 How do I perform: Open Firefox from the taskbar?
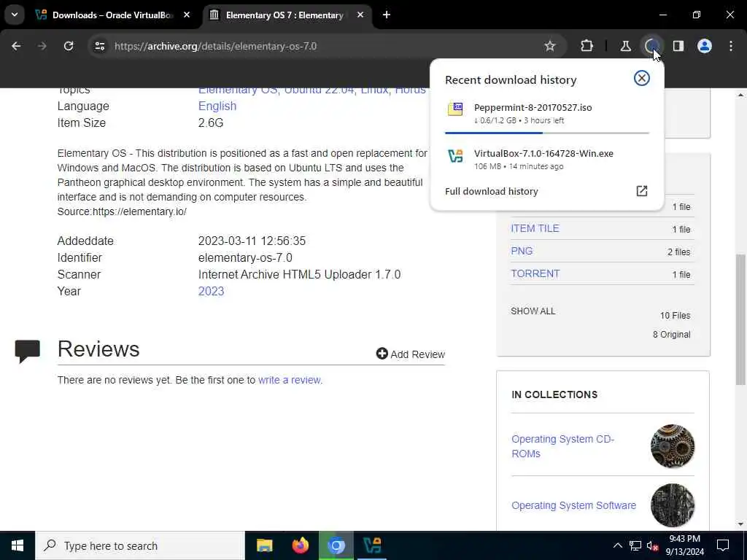300,545
